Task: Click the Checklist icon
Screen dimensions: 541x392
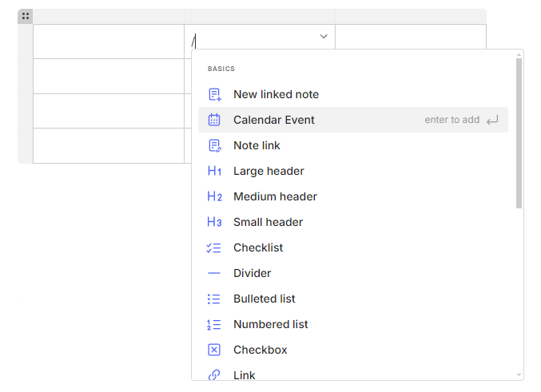Action: point(213,247)
